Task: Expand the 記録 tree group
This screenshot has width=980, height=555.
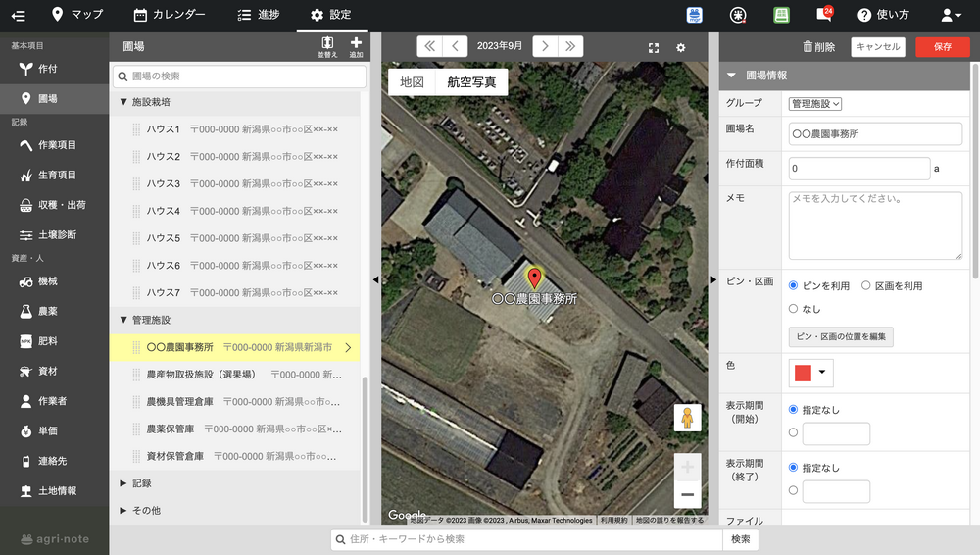Action: click(x=123, y=483)
